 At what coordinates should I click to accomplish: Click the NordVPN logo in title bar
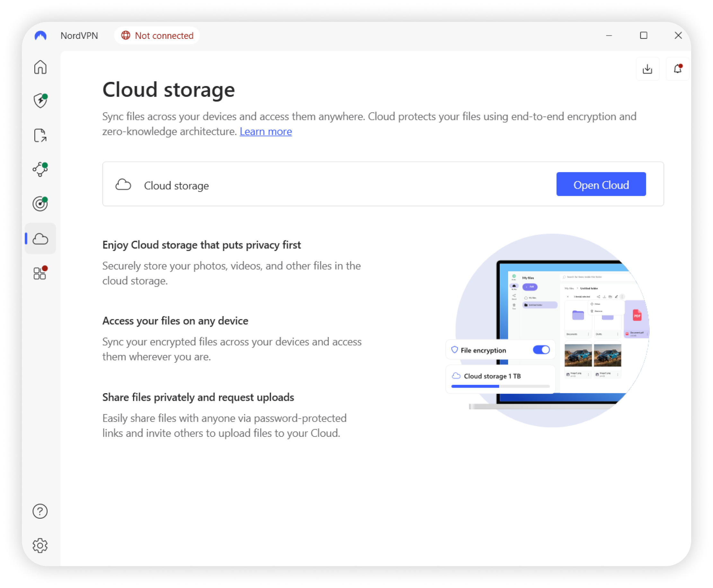pyautogui.click(x=41, y=36)
